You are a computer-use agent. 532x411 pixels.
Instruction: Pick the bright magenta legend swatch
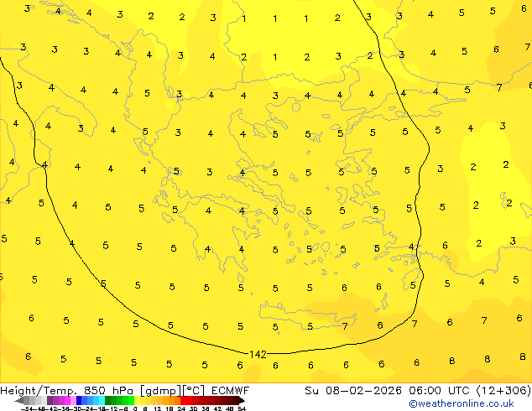pyautogui.click(x=67, y=400)
